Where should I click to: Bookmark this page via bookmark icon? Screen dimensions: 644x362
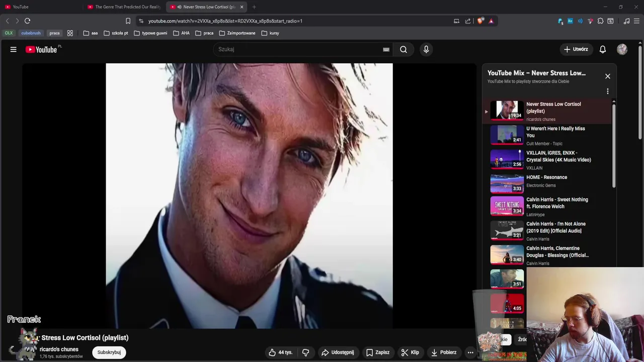point(128,21)
